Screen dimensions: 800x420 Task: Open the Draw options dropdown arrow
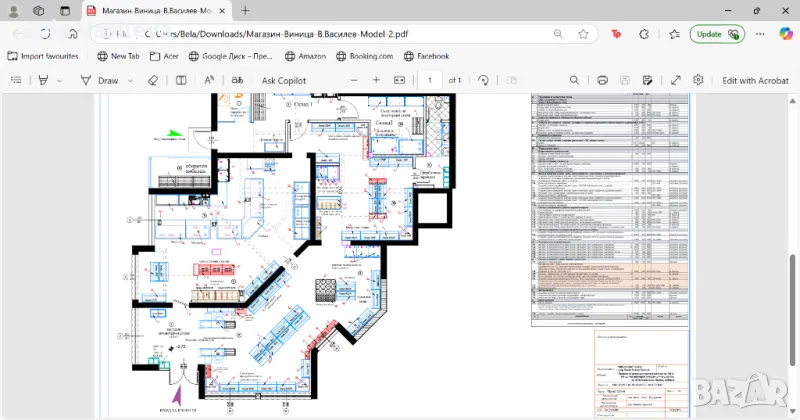(129, 80)
